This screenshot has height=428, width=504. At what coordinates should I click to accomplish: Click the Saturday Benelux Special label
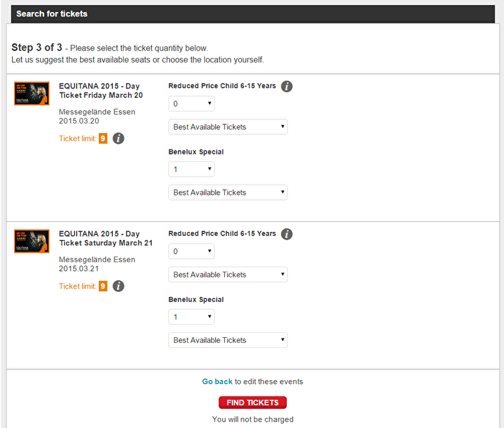click(196, 299)
